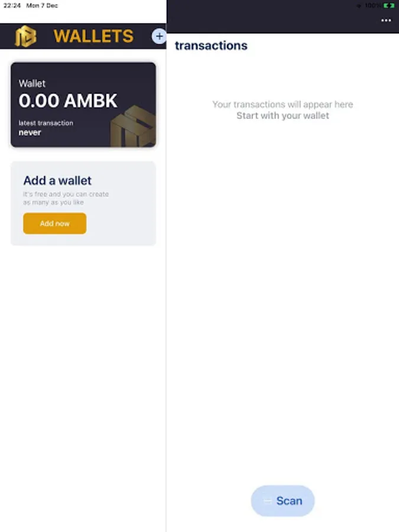
Task: Click the WALLETS header title
Action: click(x=93, y=36)
